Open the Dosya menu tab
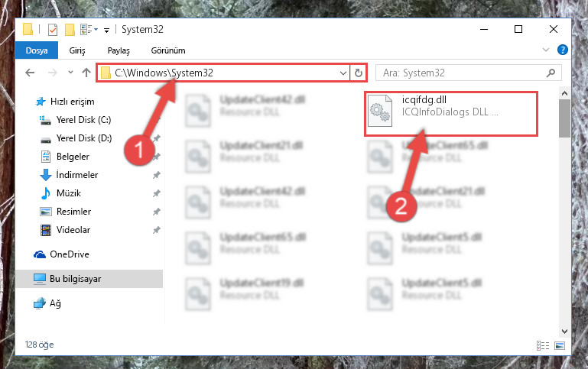The height and width of the screenshot is (369, 588). 37,50
